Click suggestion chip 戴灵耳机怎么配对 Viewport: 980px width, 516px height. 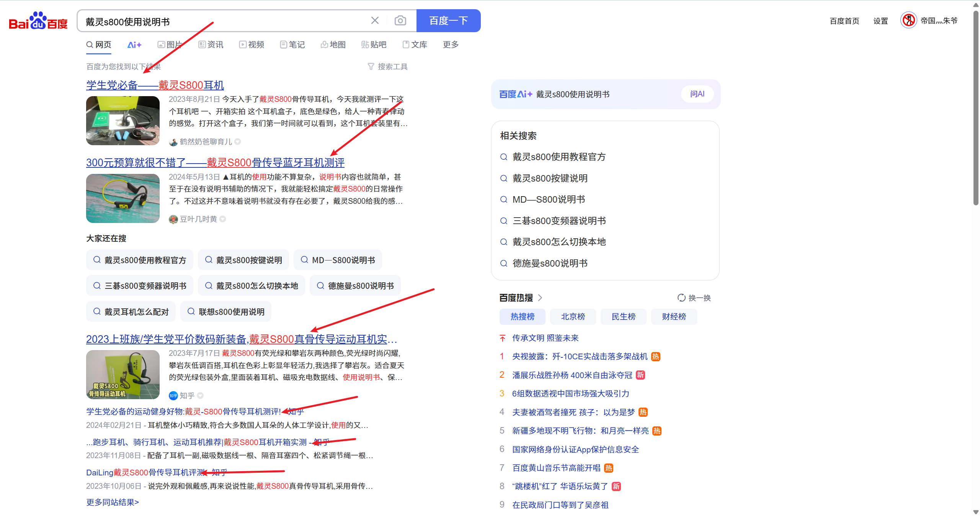(131, 312)
